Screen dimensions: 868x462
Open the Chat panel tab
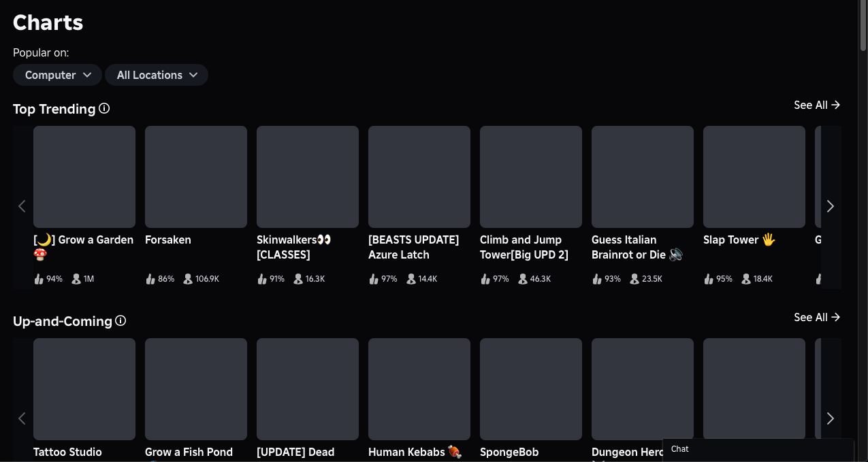758,449
